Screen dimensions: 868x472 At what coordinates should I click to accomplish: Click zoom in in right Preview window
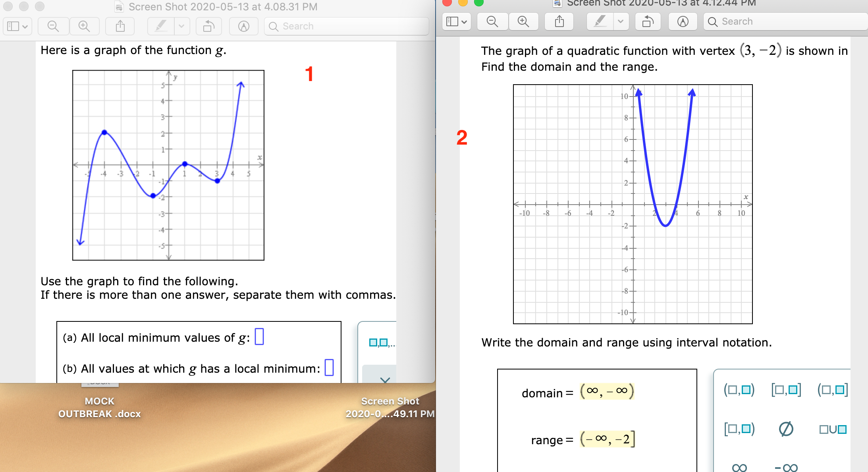coord(523,21)
